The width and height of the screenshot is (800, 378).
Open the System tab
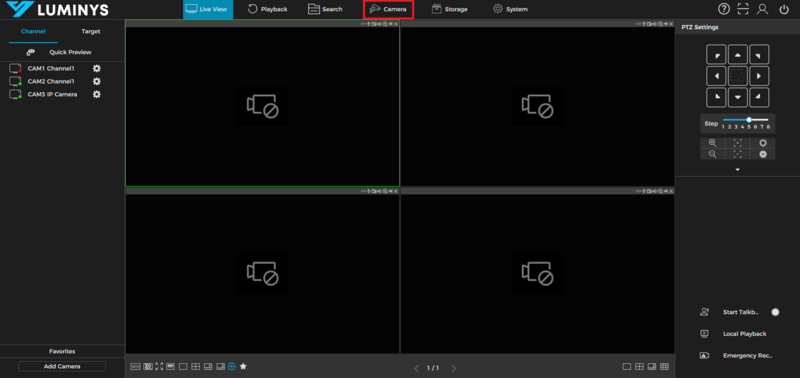click(510, 9)
